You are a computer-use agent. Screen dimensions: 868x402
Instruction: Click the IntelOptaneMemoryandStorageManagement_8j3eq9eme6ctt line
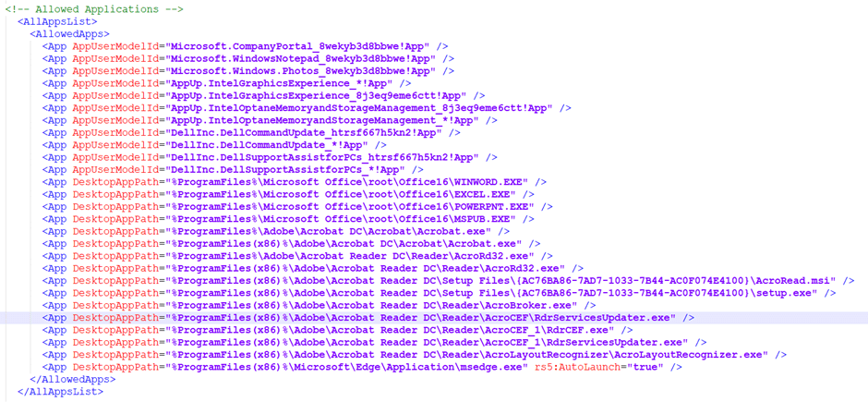pyautogui.click(x=307, y=108)
